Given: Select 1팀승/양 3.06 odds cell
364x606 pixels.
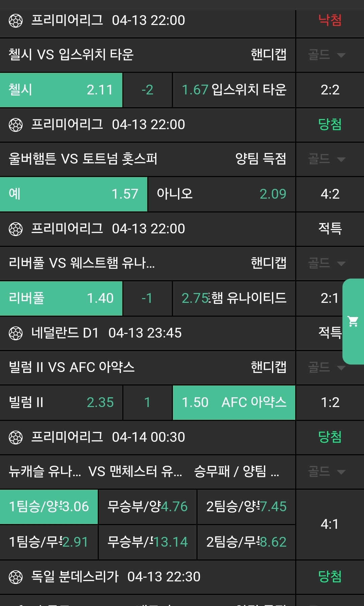Looking at the screenshot, I should coord(49,507).
